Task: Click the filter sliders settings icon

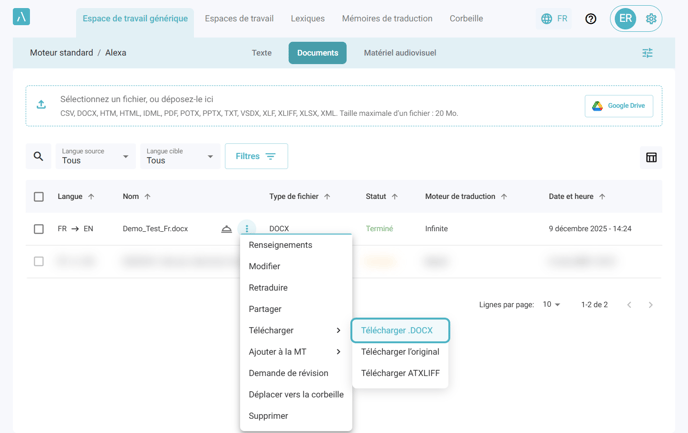Action: point(647,53)
